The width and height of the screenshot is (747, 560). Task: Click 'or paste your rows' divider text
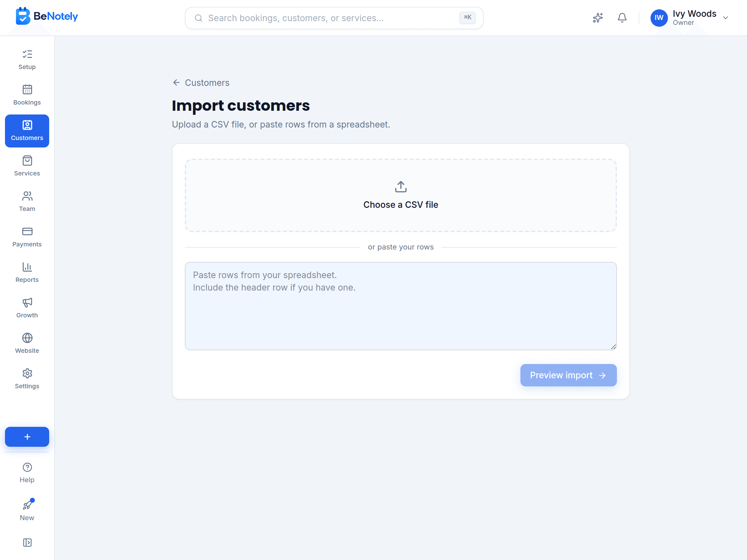pos(401,247)
